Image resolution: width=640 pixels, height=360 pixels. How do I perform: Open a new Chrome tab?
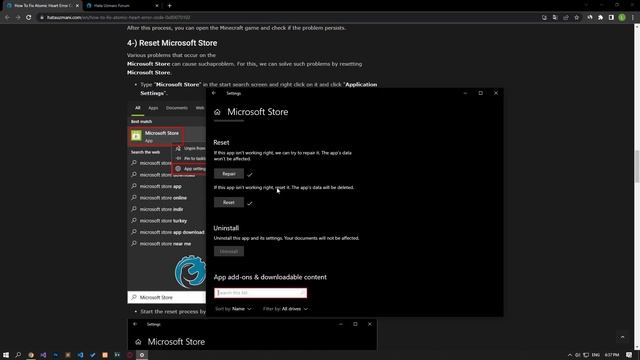(x=169, y=6)
